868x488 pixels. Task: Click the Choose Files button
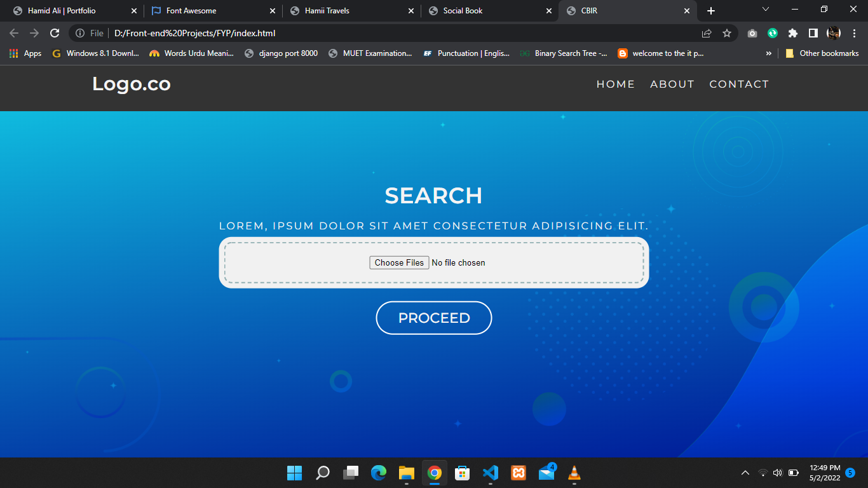pos(399,262)
